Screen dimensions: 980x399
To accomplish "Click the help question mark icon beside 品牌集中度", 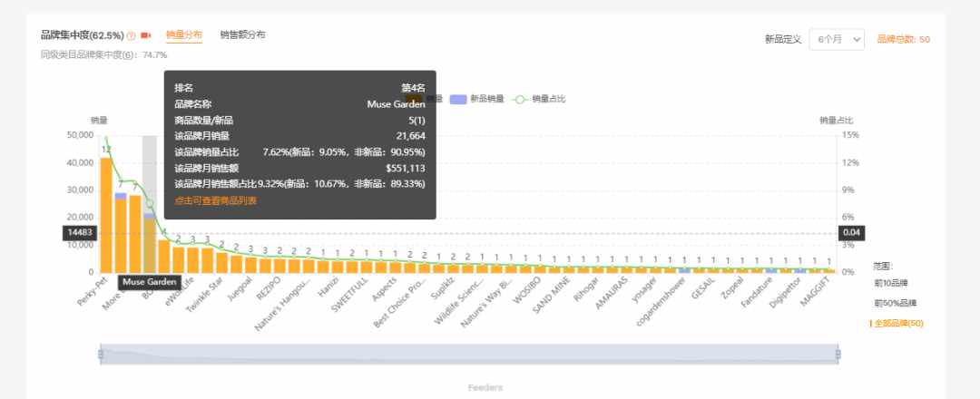I will [132, 36].
